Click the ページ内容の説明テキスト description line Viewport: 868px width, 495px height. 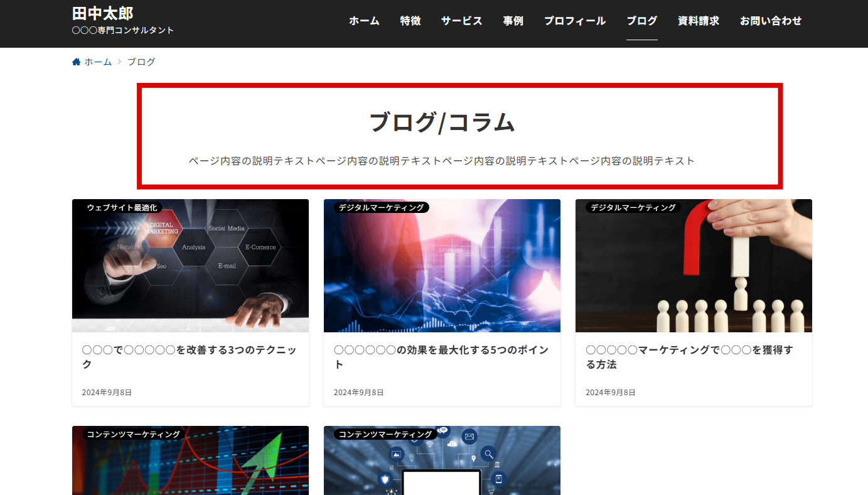point(442,161)
